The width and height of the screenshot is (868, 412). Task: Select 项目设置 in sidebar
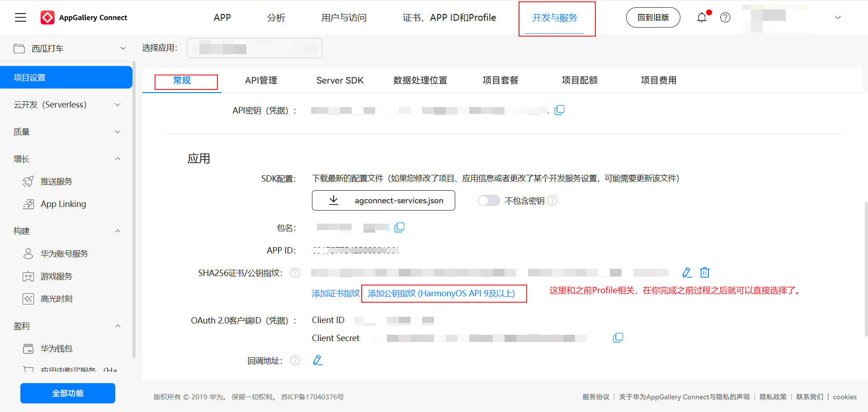point(66,77)
